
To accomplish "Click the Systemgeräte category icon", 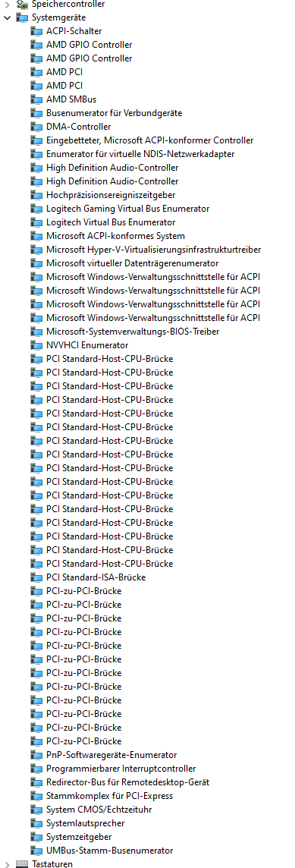I will click(22, 17).
